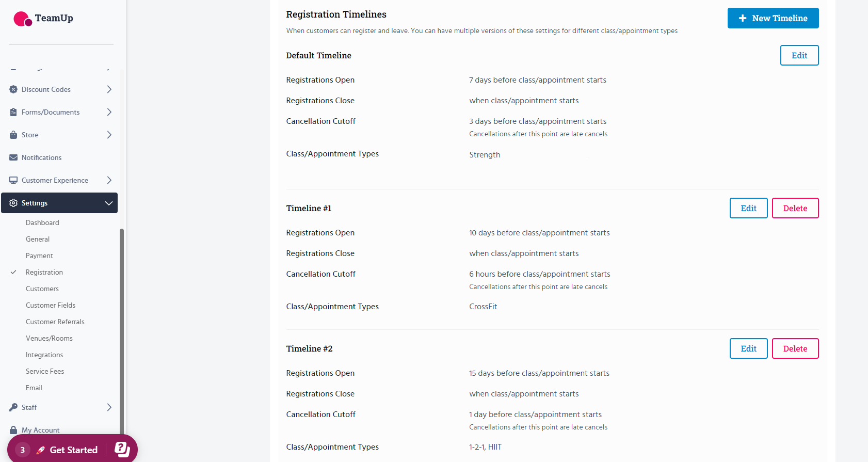Click the TeamUp logo icon
The image size is (868, 462).
(x=23, y=19)
